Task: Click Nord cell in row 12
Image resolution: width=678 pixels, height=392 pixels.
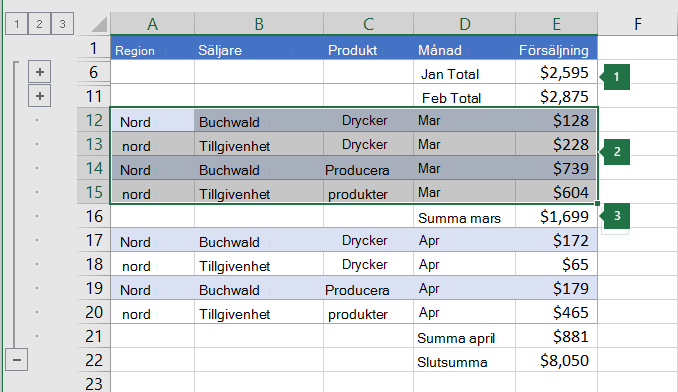Action: [x=152, y=120]
